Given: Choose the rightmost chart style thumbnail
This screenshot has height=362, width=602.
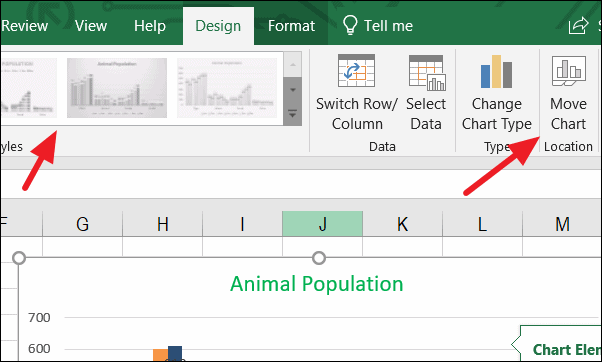Looking at the screenshot, I should [x=227, y=88].
